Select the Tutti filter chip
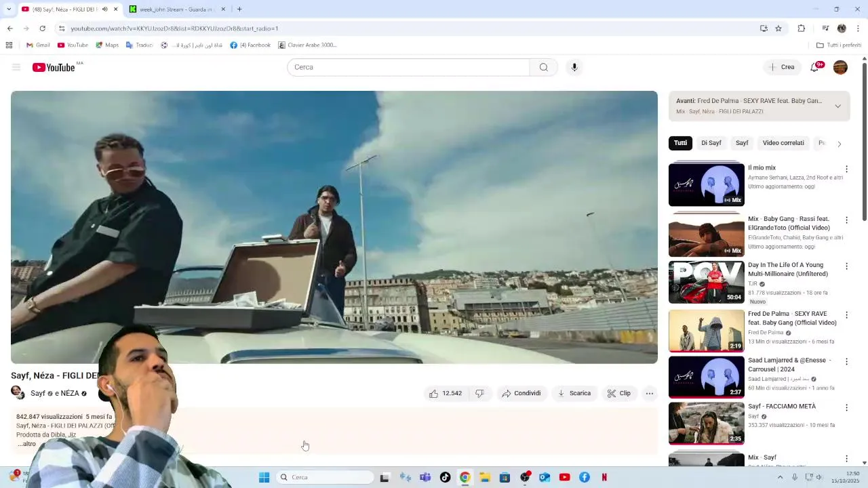868x488 pixels. click(x=680, y=143)
